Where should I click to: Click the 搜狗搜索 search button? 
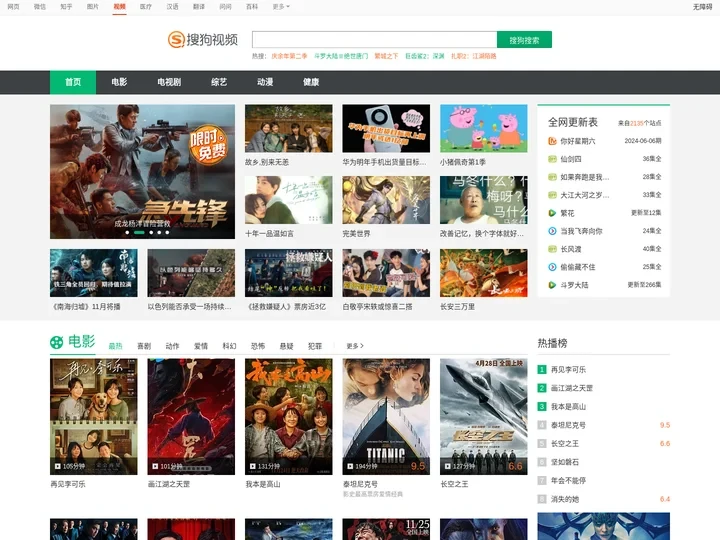pos(524,40)
